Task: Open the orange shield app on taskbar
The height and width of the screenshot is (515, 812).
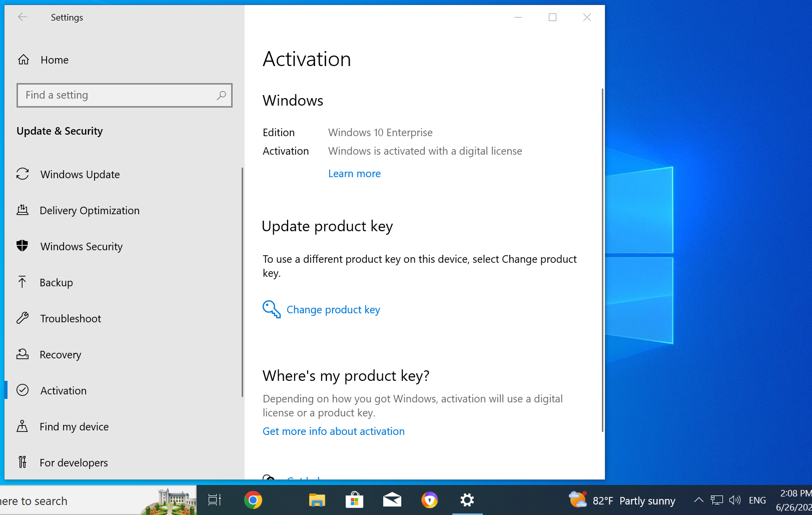Action: [x=429, y=500]
